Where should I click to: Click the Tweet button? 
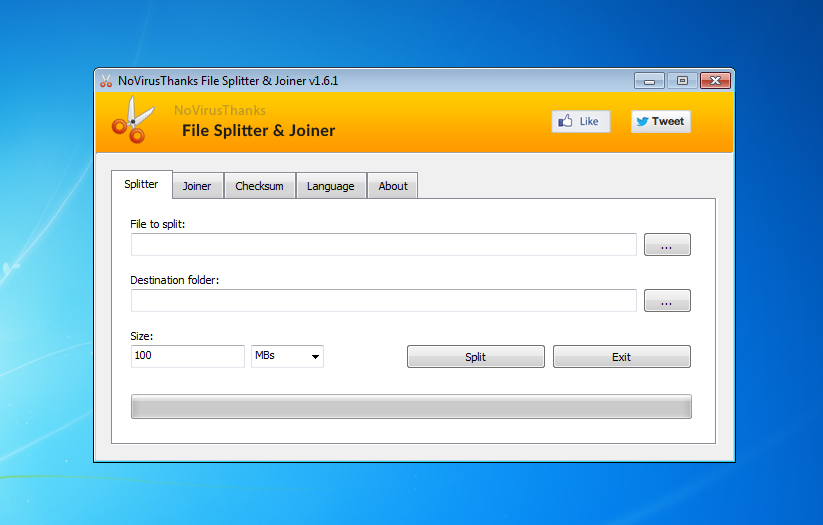660,122
